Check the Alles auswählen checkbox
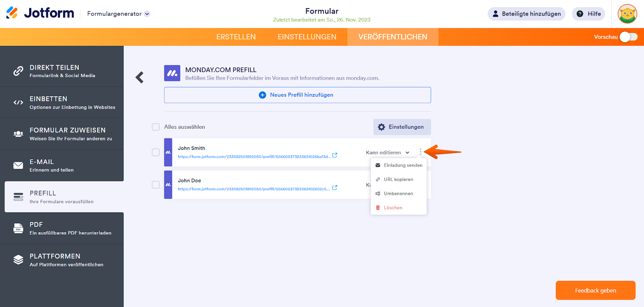Image resolution: width=644 pixels, height=307 pixels. pyautogui.click(x=156, y=127)
